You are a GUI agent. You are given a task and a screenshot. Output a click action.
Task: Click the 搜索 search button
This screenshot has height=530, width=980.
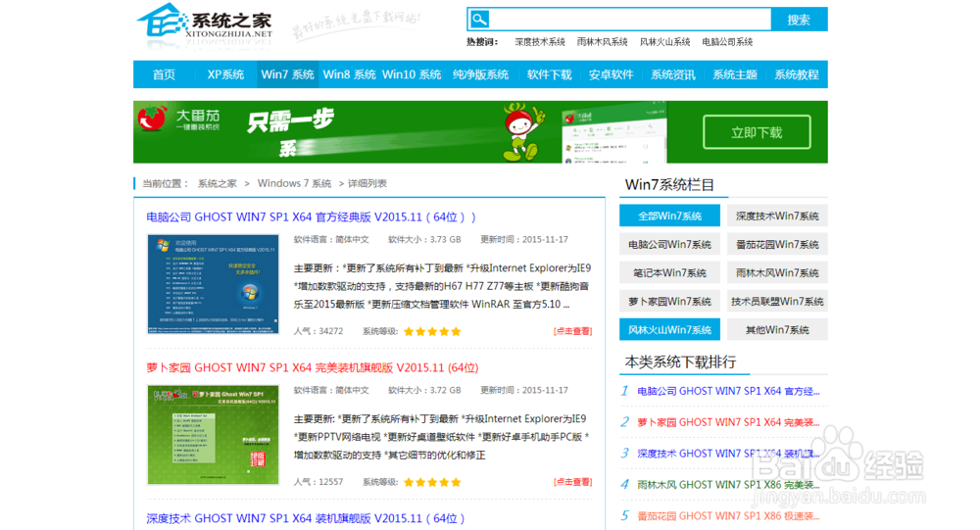click(799, 20)
